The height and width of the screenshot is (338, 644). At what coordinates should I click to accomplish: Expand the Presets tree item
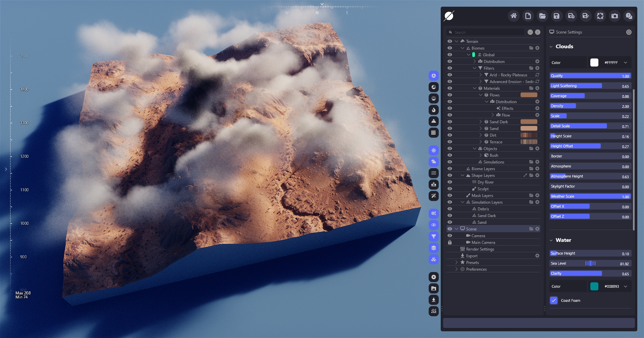(x=457, y=263)
